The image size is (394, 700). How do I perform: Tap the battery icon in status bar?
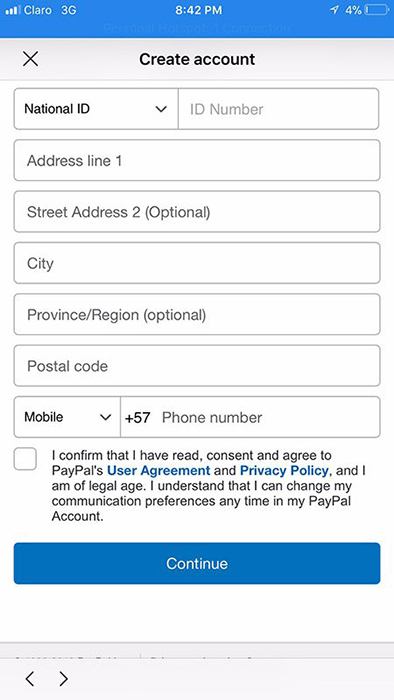pyautogui.click(x=377, y=10)
